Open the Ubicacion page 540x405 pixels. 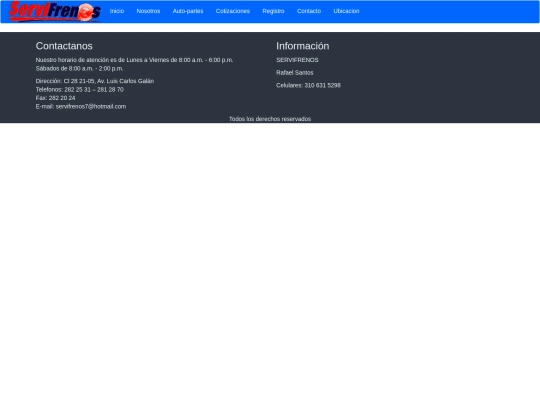coord(346,11)
